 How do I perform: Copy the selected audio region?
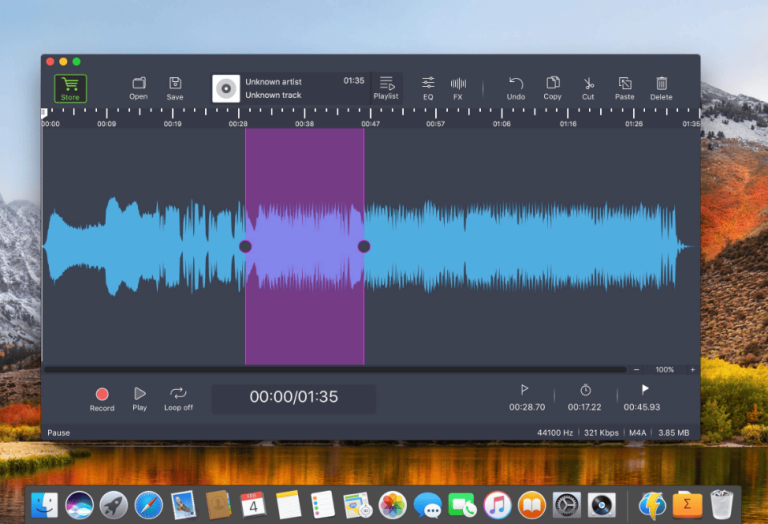pos(552,88)
